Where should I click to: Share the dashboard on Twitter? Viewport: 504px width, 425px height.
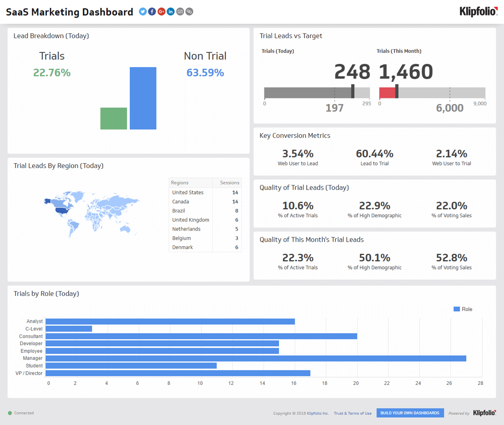tap(142, 11)
